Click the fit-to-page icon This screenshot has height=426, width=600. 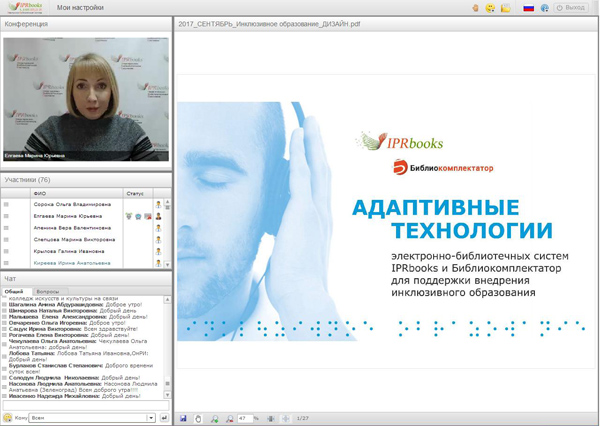pos(285,418)
